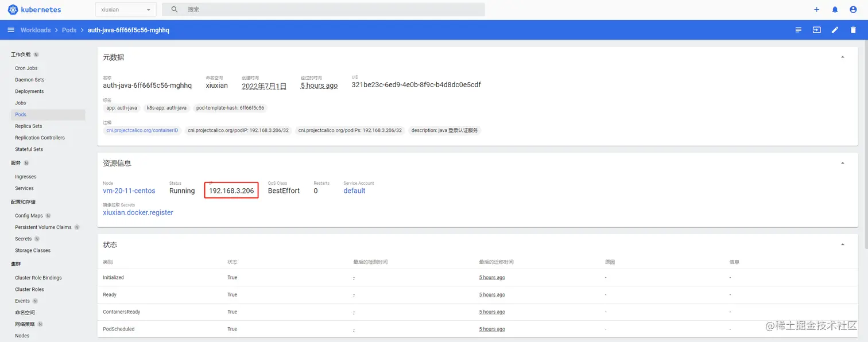Image resolution: width=868 pixels, height=342 pixels.
Task: Open 命名空间 in sidebar
Action: (25, 313)
